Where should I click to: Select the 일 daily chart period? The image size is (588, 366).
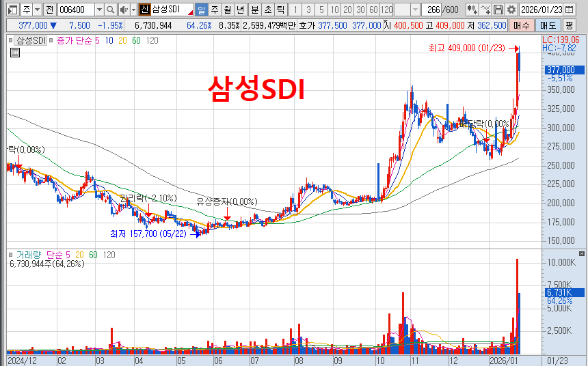click(202, 10)
